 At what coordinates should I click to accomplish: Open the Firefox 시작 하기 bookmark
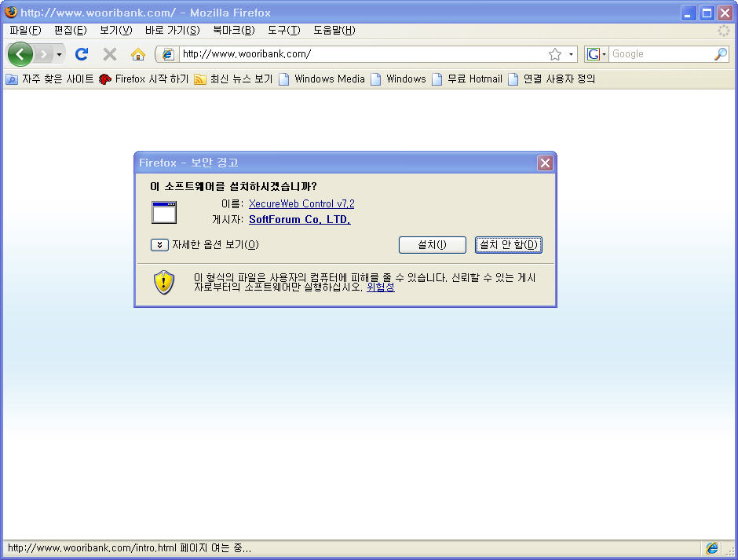coord(144,79)
